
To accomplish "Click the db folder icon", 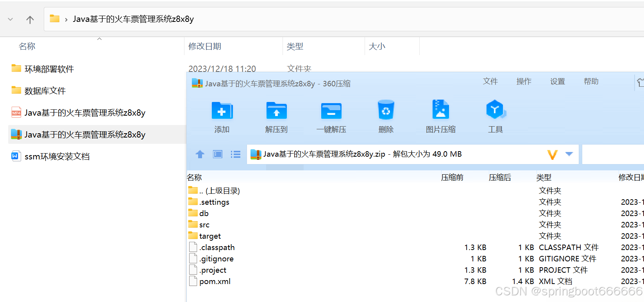I will (193, 213).
